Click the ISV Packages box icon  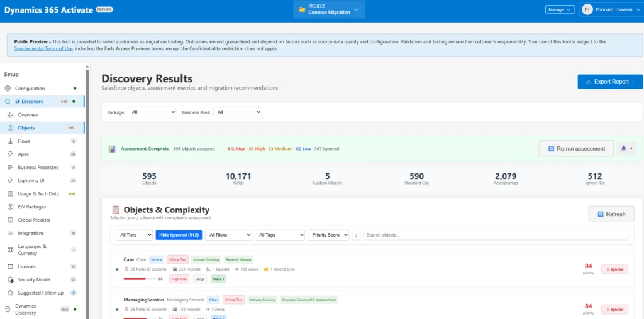pos(10,207)
